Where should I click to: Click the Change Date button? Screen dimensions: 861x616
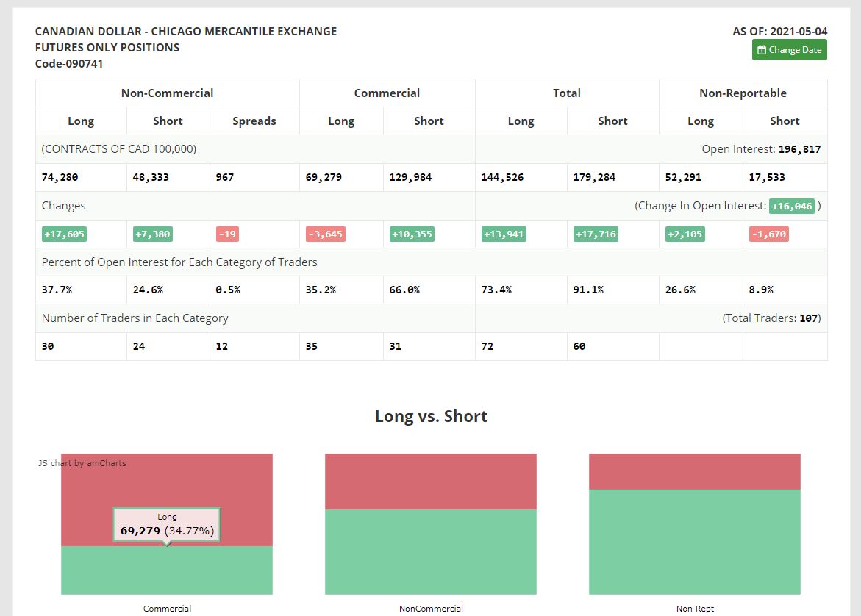click(789, 50)
